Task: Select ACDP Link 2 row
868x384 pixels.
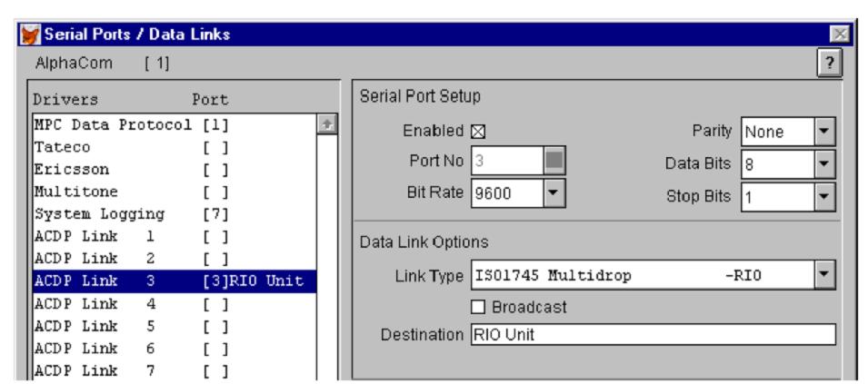Action: click(175, 259)
